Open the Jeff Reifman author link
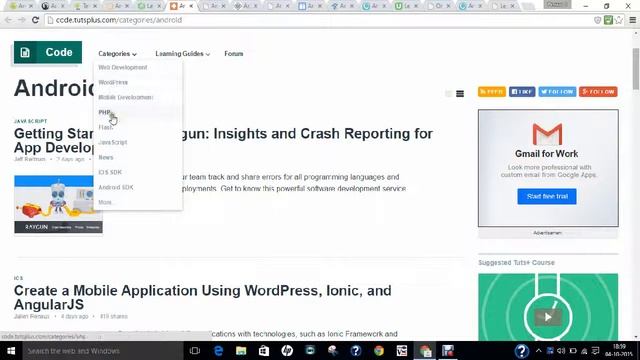This screenshot has height=360, width=640. [x=29, y=159]
